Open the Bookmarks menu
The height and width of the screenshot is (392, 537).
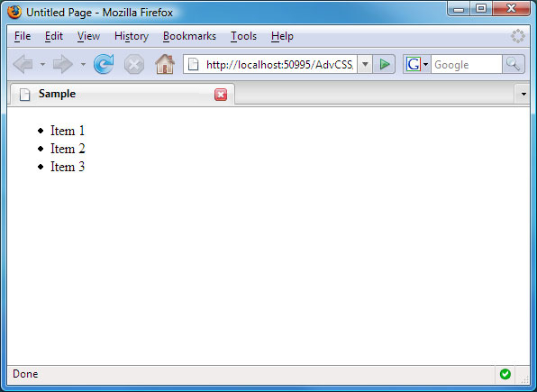pos(189,36)
